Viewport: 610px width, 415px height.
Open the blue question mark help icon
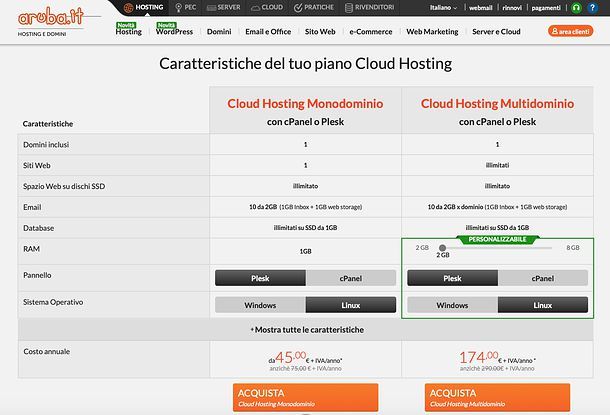[592, 7]
